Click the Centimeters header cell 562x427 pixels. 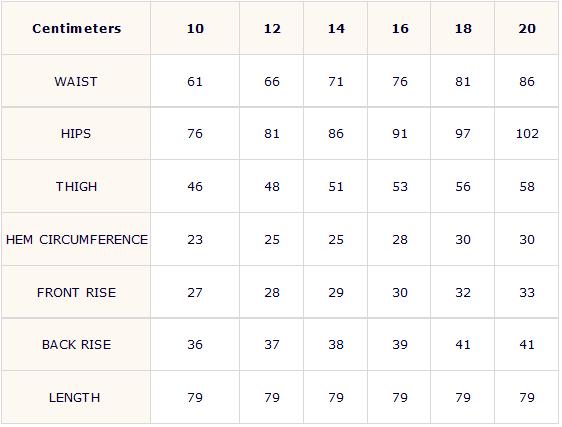point(77,28)
